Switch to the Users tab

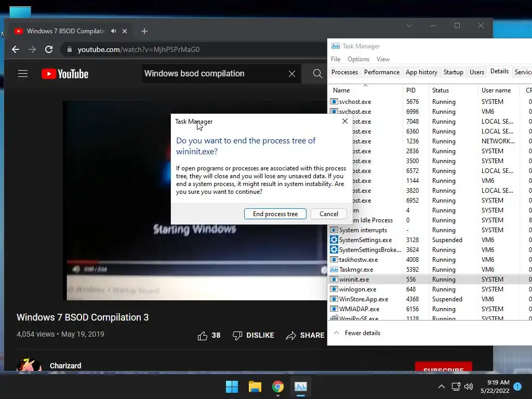click(477, 72)
